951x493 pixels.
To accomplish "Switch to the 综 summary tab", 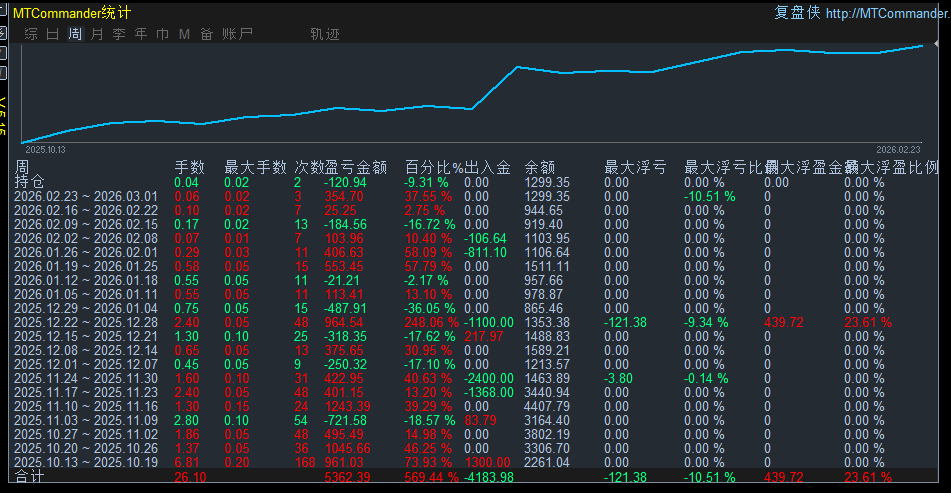I will 31,34.
